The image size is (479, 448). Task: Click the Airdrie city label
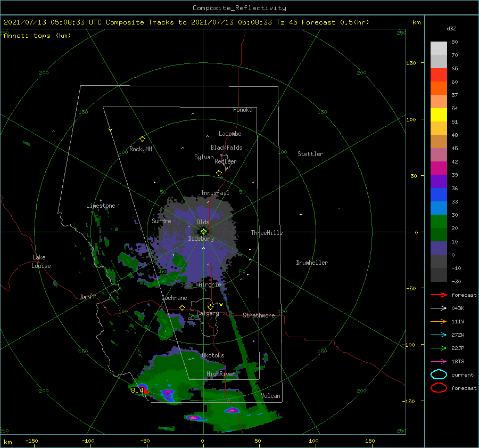point(210,284)
